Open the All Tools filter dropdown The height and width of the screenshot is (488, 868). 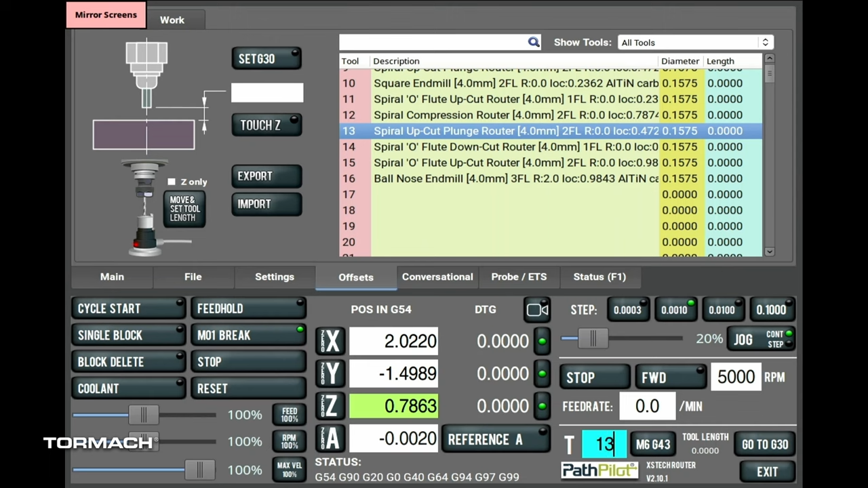694,42
